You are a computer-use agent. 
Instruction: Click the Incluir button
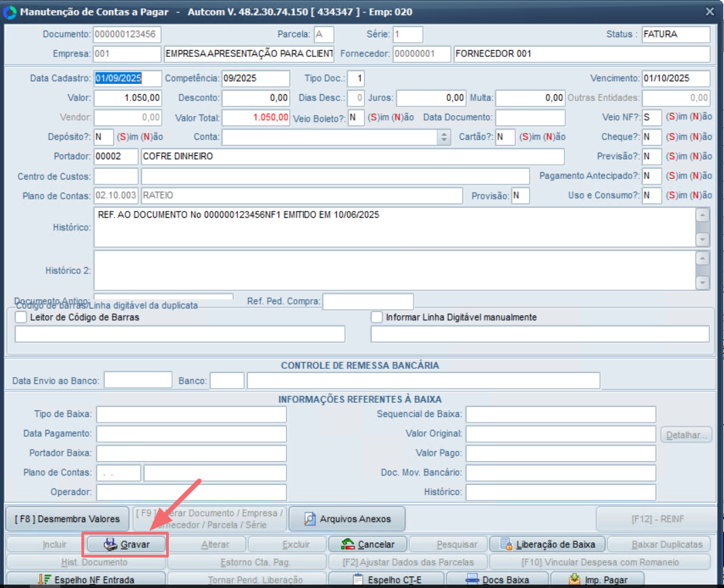click(x=46, y=544)
